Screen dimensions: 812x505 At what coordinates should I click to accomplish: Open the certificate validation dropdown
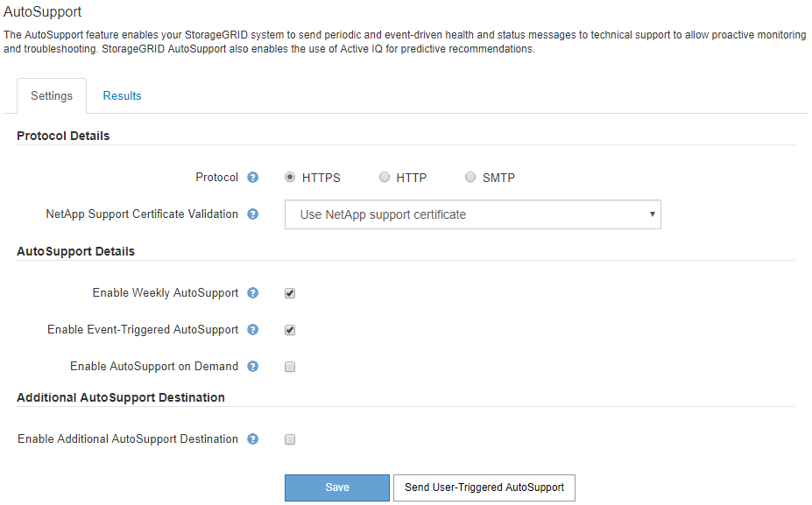point(472,214)
